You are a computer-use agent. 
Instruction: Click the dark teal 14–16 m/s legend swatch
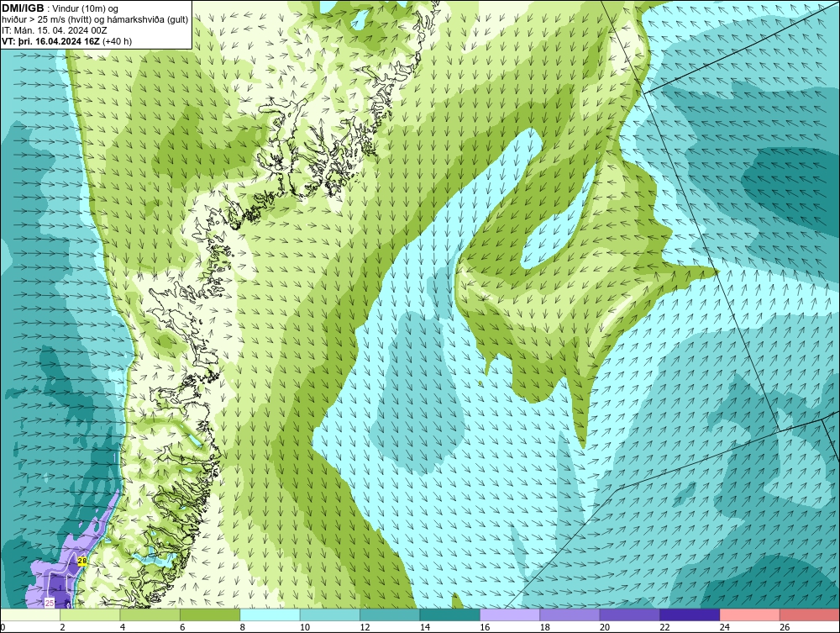coord(450,615)
